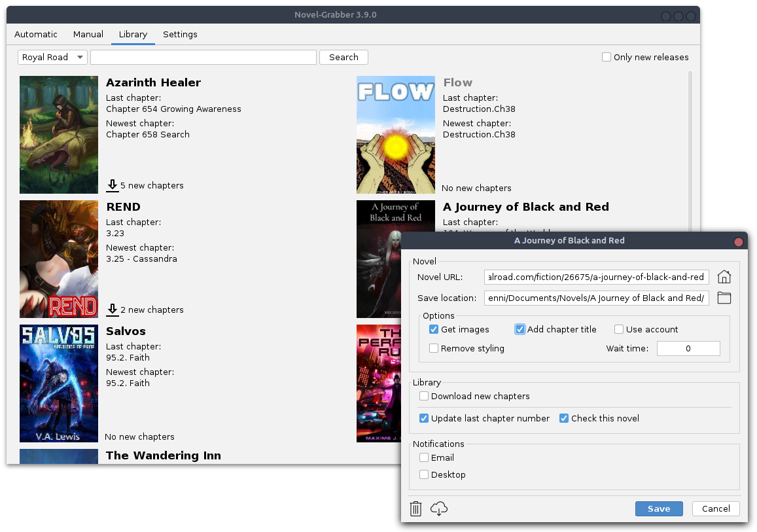Screen dimensions: 757x532
Task: Enable Download new chapters checkbox
Action: pos(424,396)
